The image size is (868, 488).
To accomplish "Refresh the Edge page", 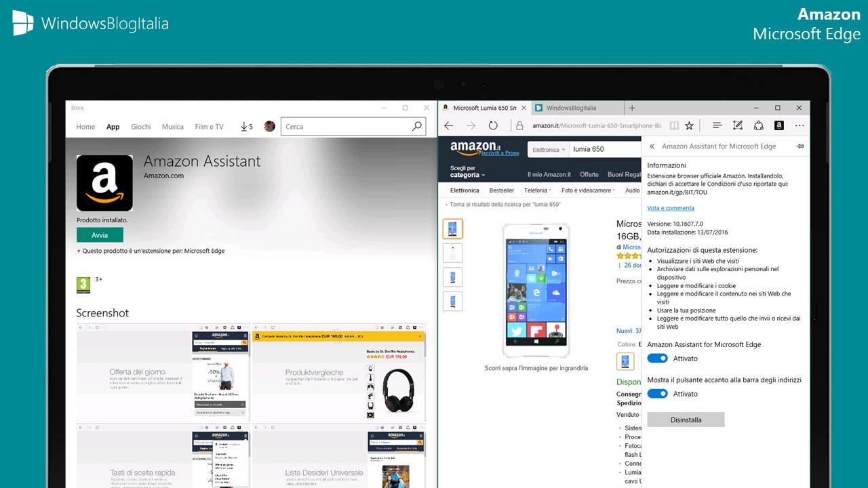I will tap(493, 125).
